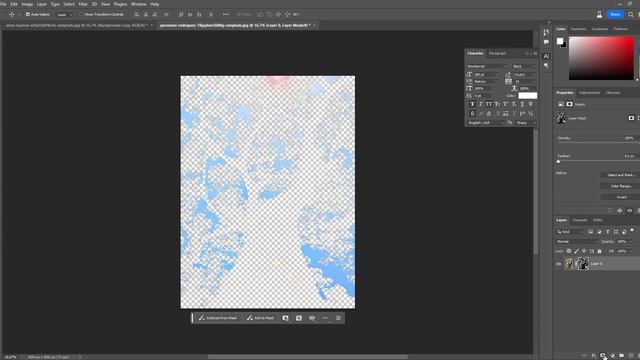Screen dimensions: 640x360
Task: Toggle Strikethrough text style
Action: pos(531,104)
